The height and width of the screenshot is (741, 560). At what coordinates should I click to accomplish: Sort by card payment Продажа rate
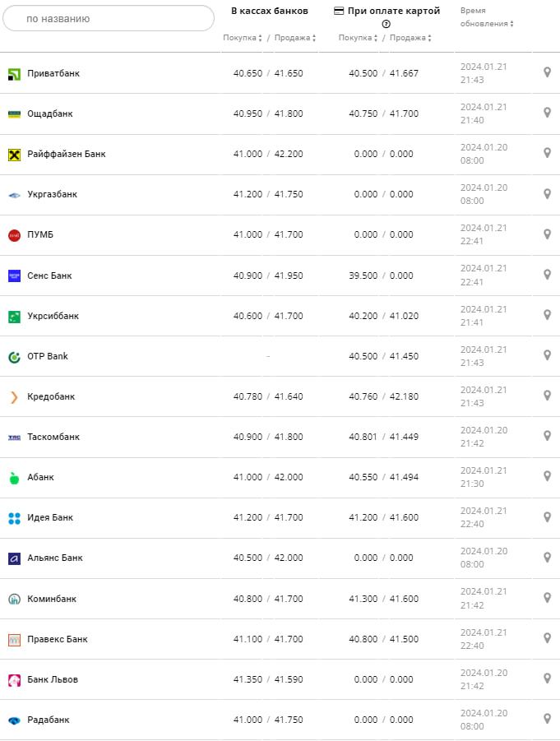click(409, 38)
